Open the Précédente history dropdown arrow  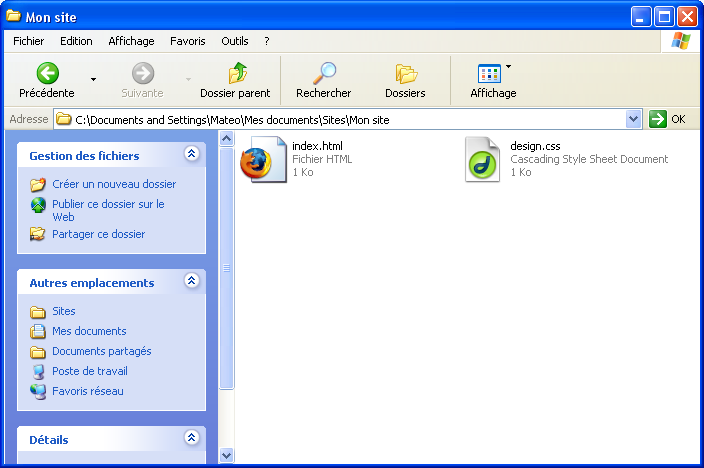point(94,79)
